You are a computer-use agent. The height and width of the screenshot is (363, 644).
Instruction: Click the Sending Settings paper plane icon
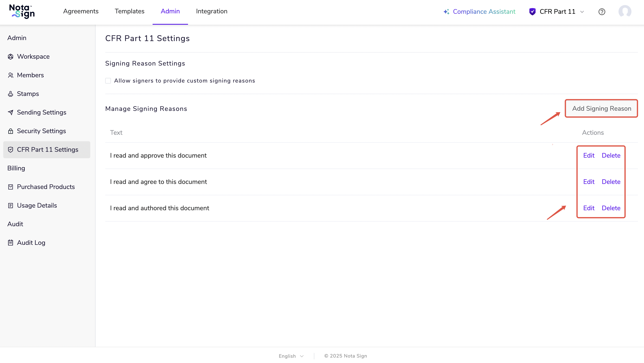11,113
